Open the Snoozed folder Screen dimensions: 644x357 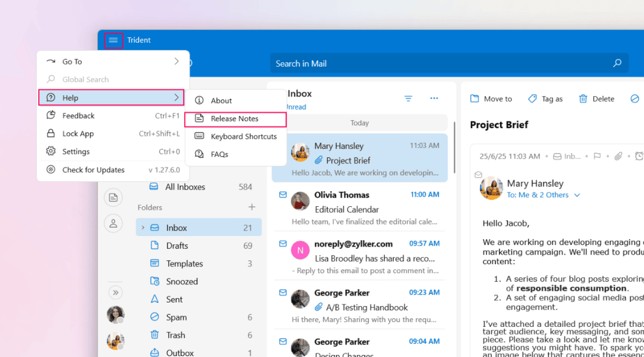pyautogui.click(x=199, y=281)
